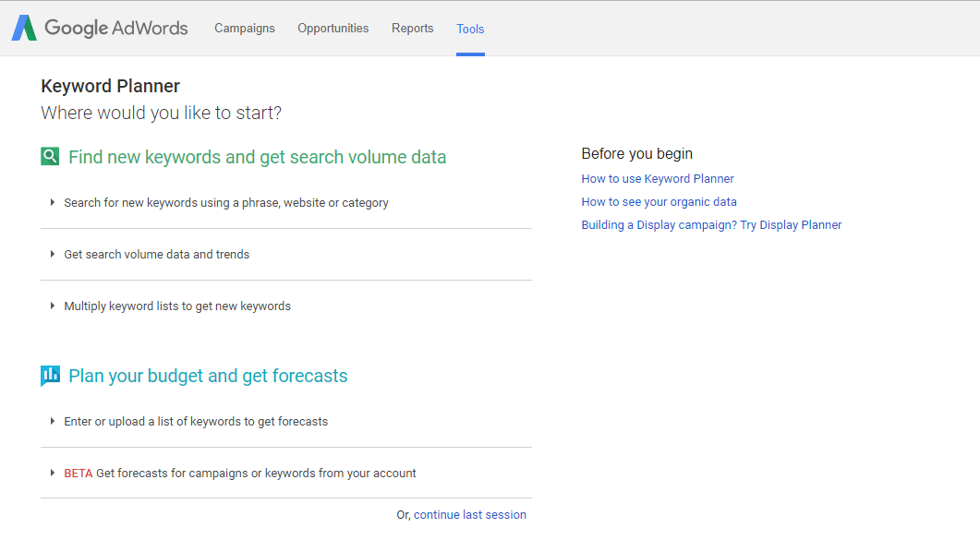Image resolution: width=980 pixels, height=552 pixels.
Task: Switch to the Reports tab
Action: pos(413,28)
